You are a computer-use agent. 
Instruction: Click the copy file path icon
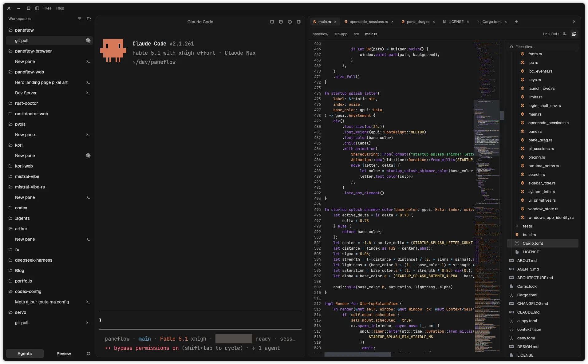click(x=574, y=34)
